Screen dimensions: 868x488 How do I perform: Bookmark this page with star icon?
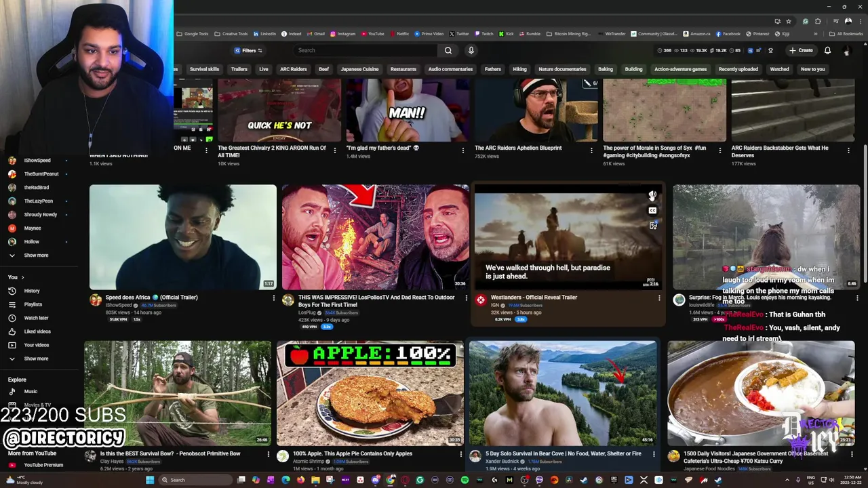(789, 21)
